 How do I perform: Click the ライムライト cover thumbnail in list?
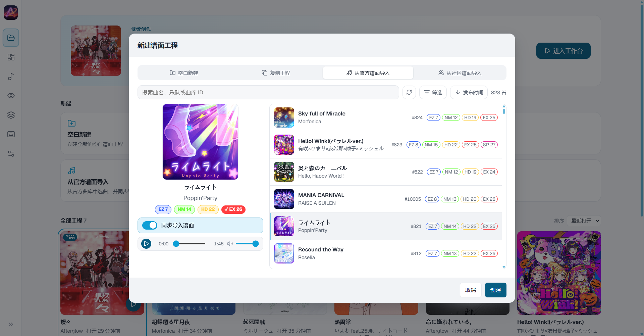(x=284, y=226)
